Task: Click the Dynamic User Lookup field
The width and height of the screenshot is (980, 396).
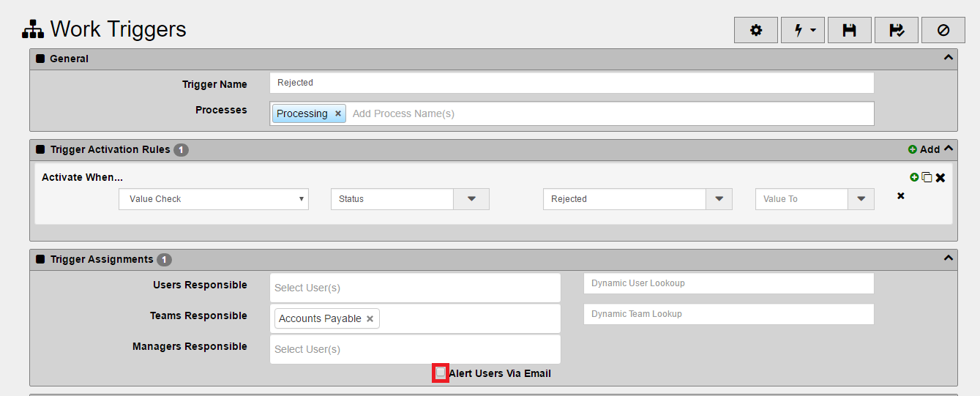Action: 729,283
